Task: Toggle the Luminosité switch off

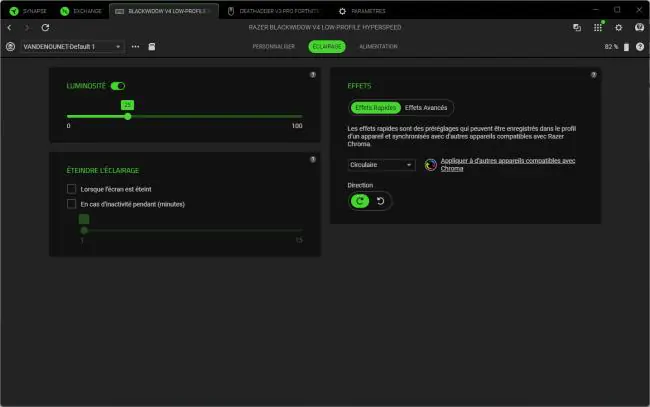Action: (x=118, y=86)
